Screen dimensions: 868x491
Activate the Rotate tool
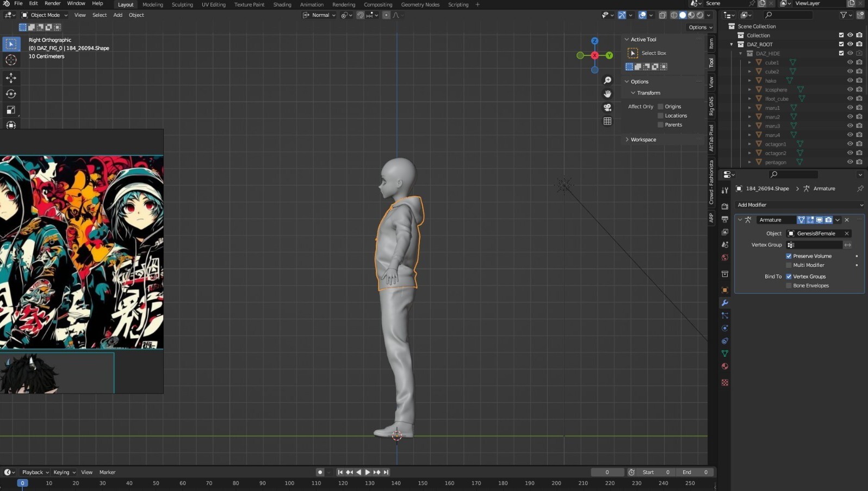11,94
